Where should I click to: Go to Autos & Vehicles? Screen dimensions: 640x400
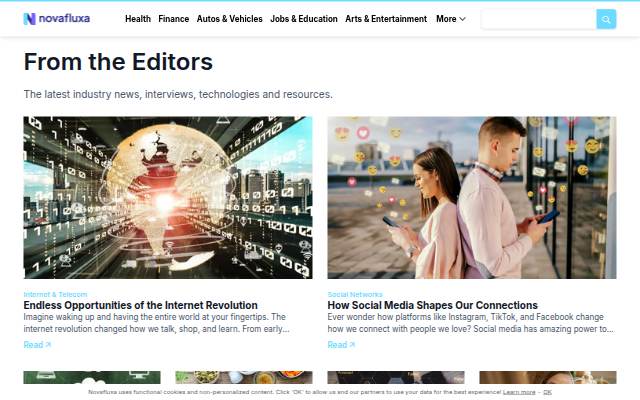tap(229, 19)
